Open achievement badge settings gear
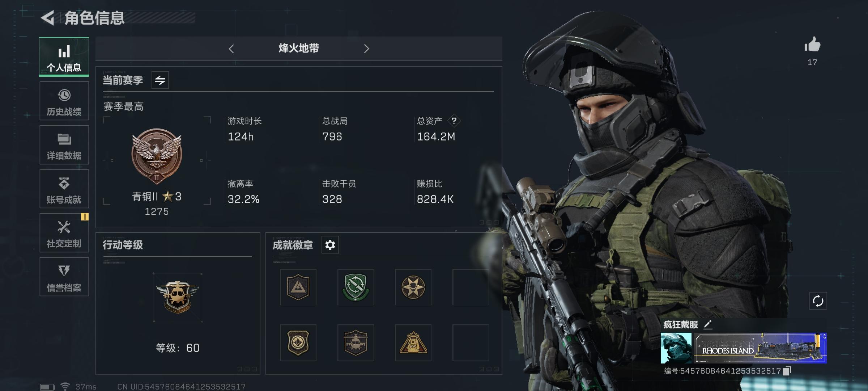868x391 pixels. coord(330,245)
